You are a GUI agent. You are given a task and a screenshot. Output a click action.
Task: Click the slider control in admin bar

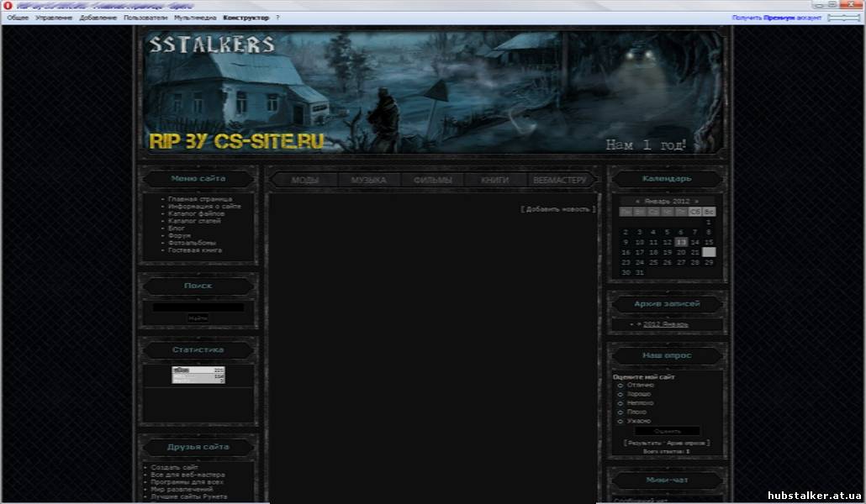click(x=843, y=18)
